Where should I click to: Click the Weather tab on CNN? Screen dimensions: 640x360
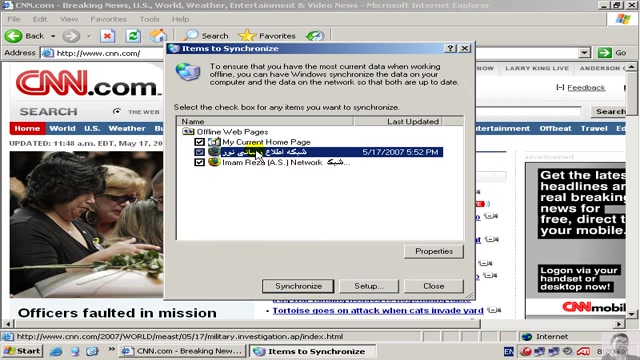[x=127, y=128]
